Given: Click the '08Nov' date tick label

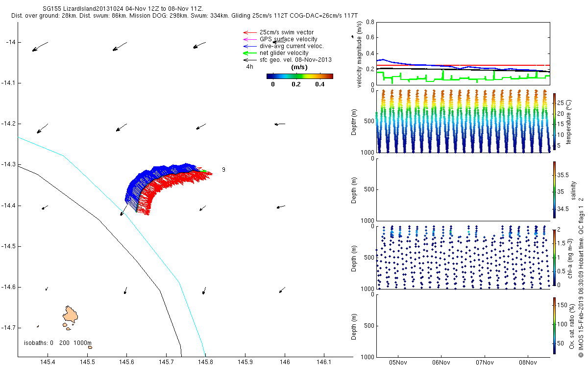Looking at the screenshot, I should coord(528,363).
